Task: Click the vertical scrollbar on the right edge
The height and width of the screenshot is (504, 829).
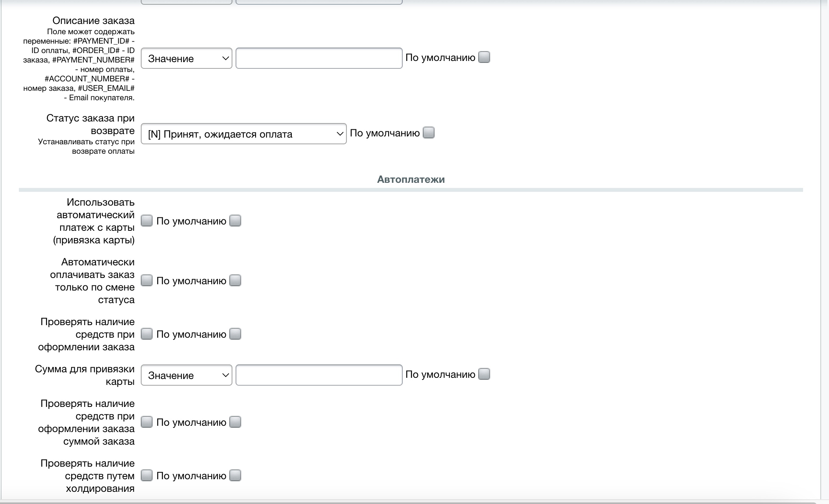Action: 825,252
